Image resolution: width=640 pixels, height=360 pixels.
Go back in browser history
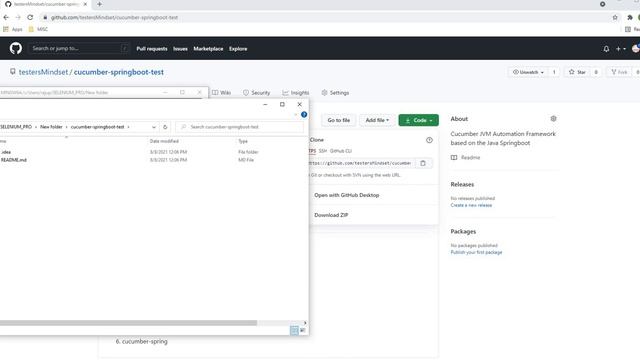pyautogui.click(x=6, y=18)
